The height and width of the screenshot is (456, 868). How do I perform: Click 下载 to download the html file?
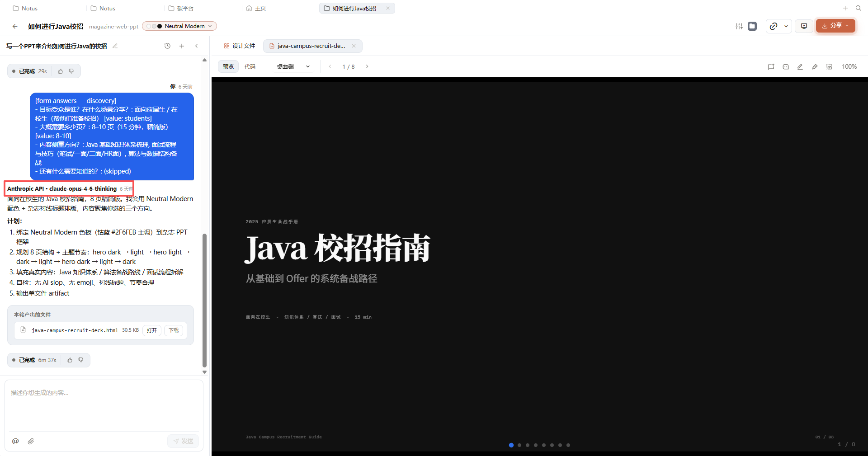pyautogui.click(x=174, y=330)
